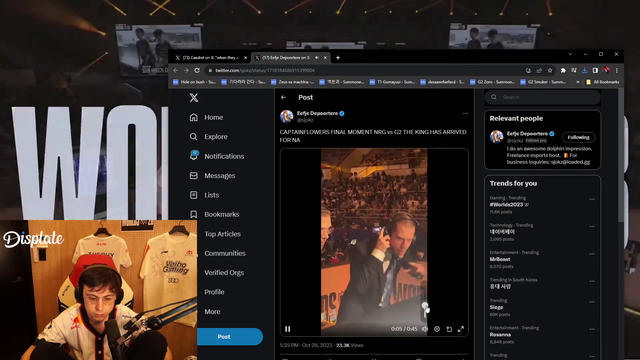The height and width of the screenshot is (360, 640).
Task: Click the playing video in the post
Action: [374, 242]
